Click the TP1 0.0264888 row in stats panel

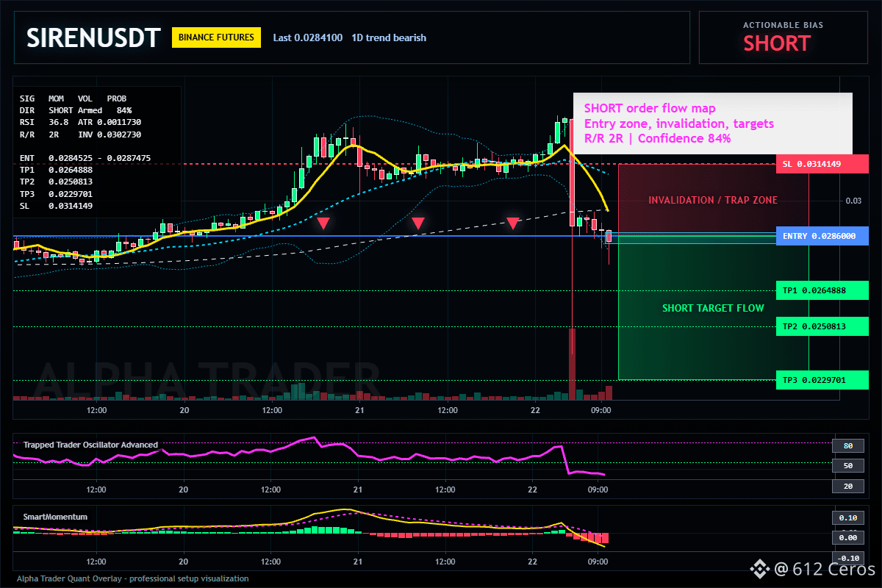pos(56,170)
